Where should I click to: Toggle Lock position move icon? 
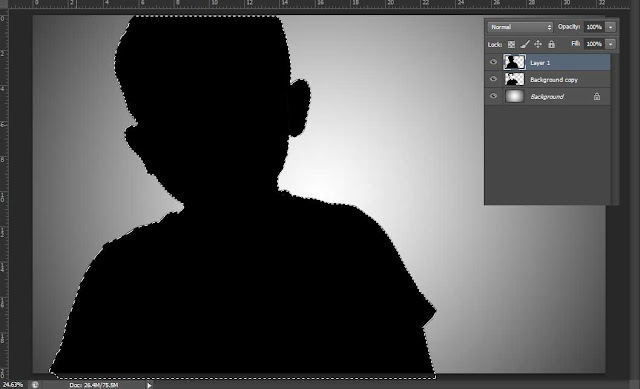tap(538, 44)
